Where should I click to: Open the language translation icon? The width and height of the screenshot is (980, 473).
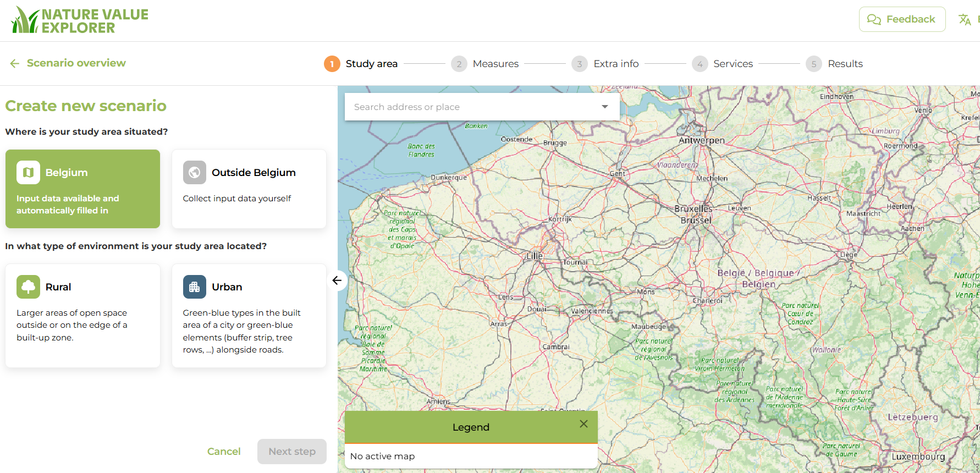click(x=964, y=20)
